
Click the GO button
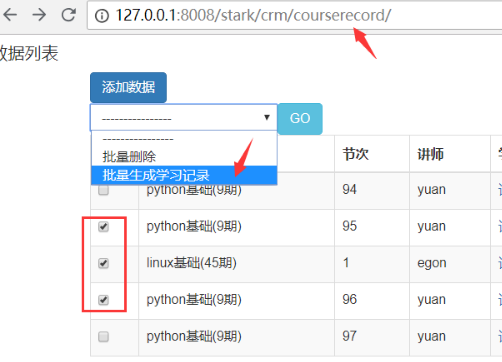pos(300,119)
